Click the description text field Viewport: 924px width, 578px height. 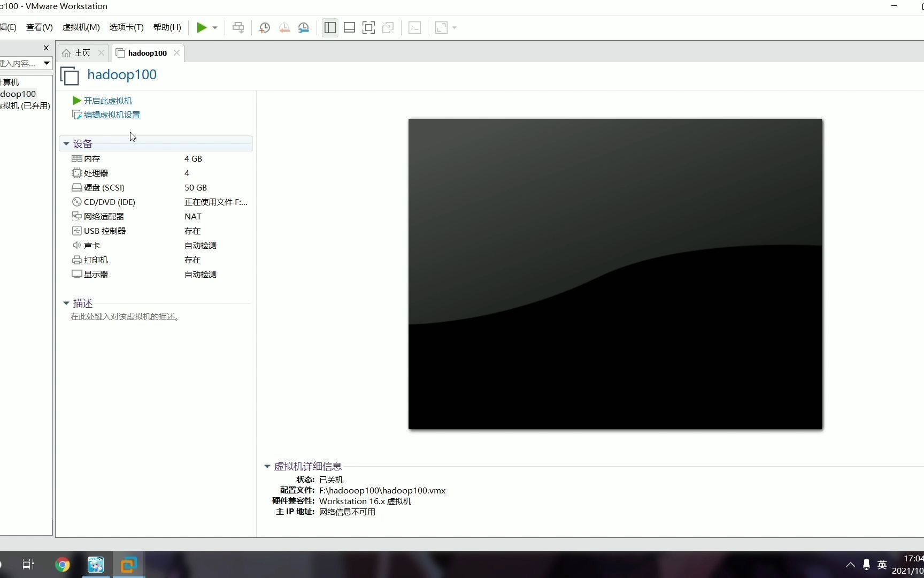[x=126, y=317]
